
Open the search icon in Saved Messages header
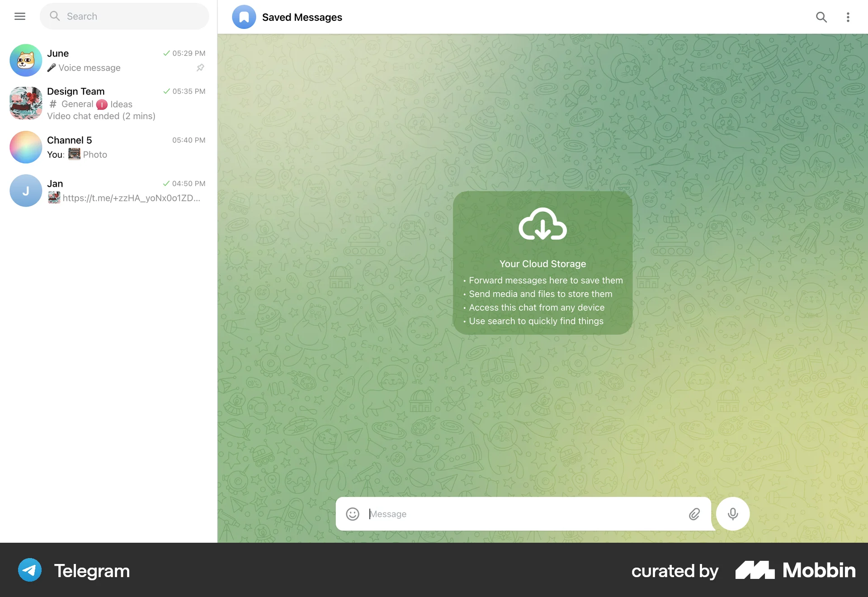pyautogui.click(x=821, y=17)
